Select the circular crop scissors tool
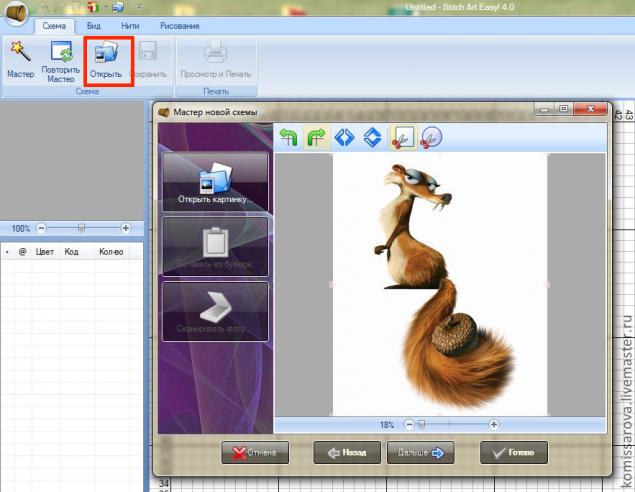635x492 pixels. tap(431, 138)
